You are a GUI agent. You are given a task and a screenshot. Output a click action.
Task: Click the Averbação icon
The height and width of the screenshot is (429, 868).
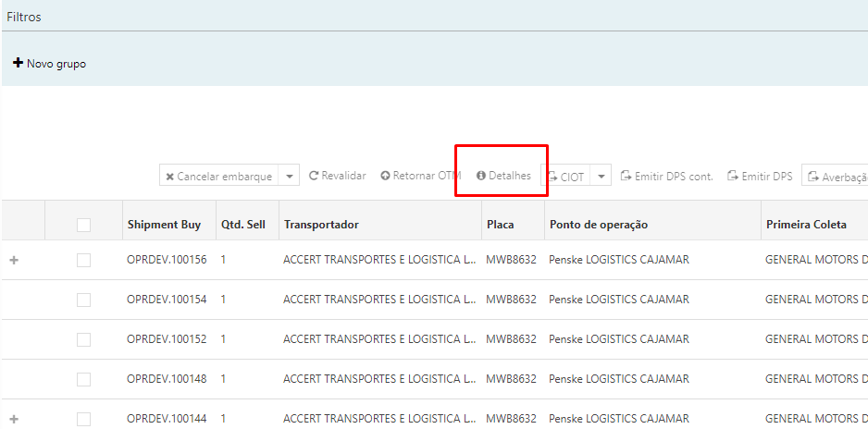coord(812,177)
